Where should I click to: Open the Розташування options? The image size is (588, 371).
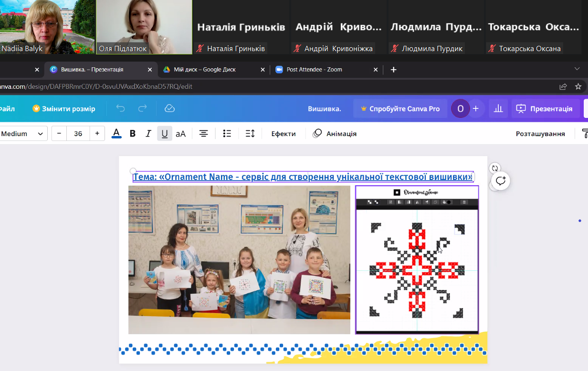541,134
